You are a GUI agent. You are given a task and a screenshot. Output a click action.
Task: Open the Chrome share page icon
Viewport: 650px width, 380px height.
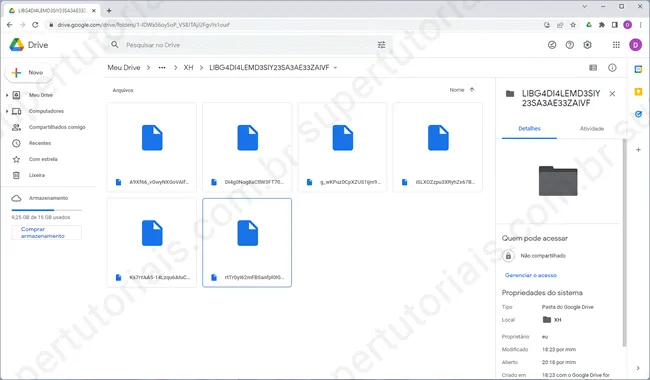pos(560,25)
